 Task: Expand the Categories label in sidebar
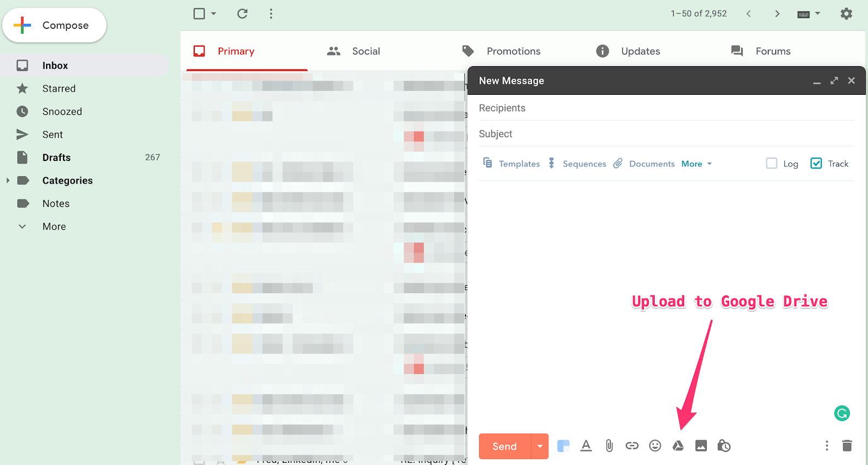click(x=8, y=180)
